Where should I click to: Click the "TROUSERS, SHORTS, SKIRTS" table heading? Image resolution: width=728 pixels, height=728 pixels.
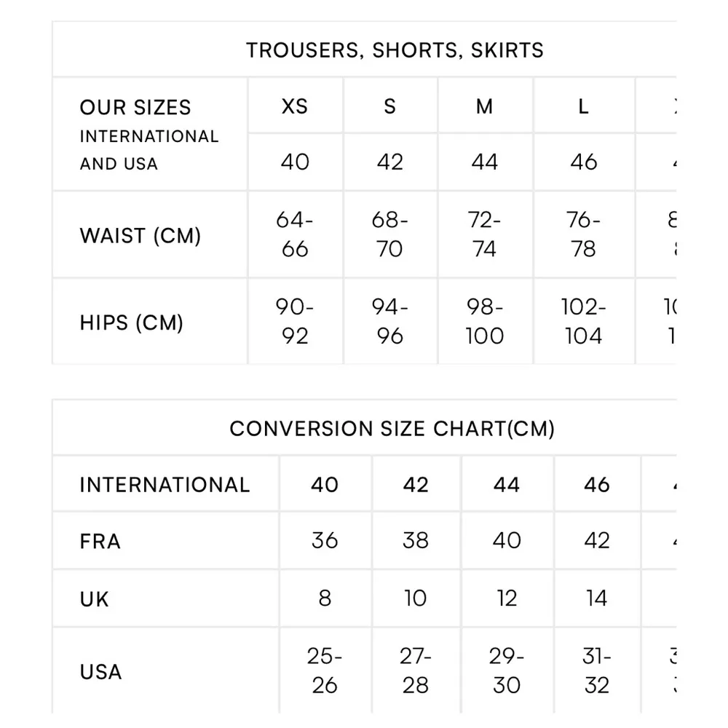395,50
